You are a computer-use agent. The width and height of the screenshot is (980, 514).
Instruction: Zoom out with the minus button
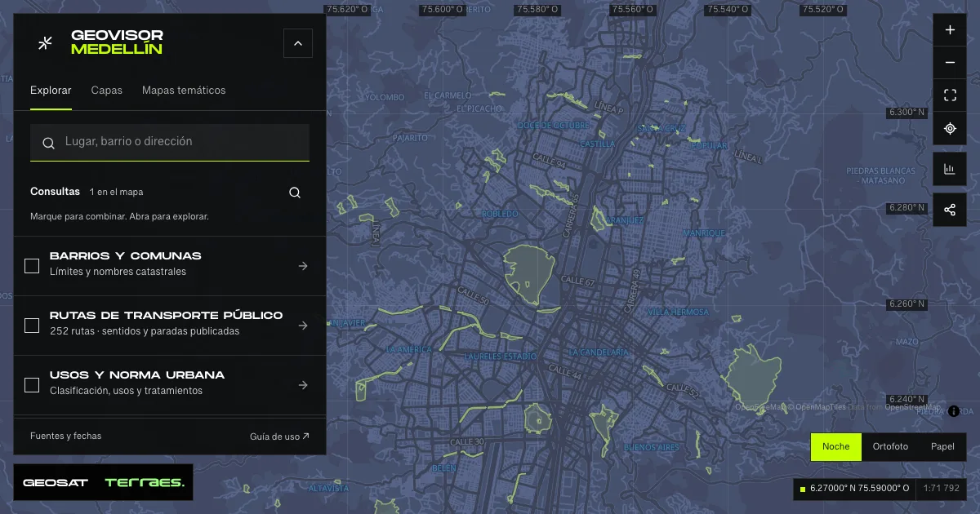click(950, 63)
